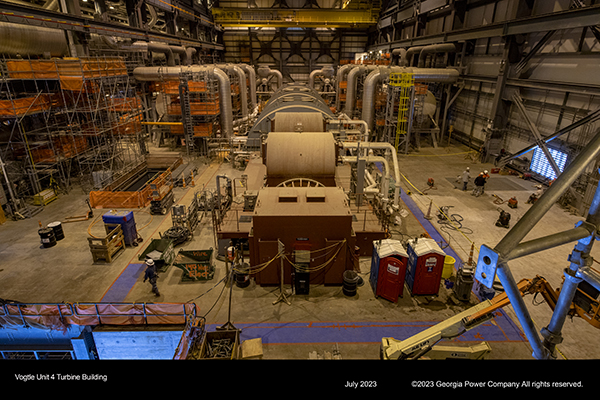Click the black barrels on the left floor
The image size is (600, 400).
50,234
